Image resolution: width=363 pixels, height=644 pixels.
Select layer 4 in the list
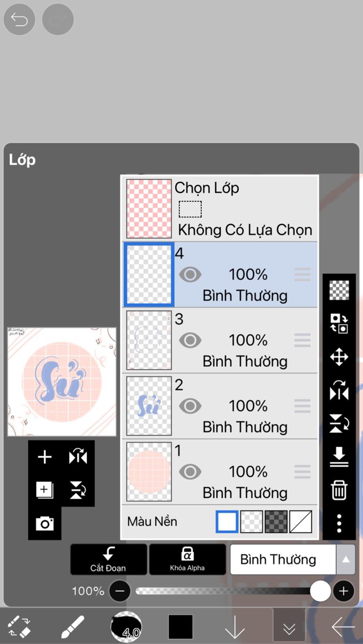220,274
